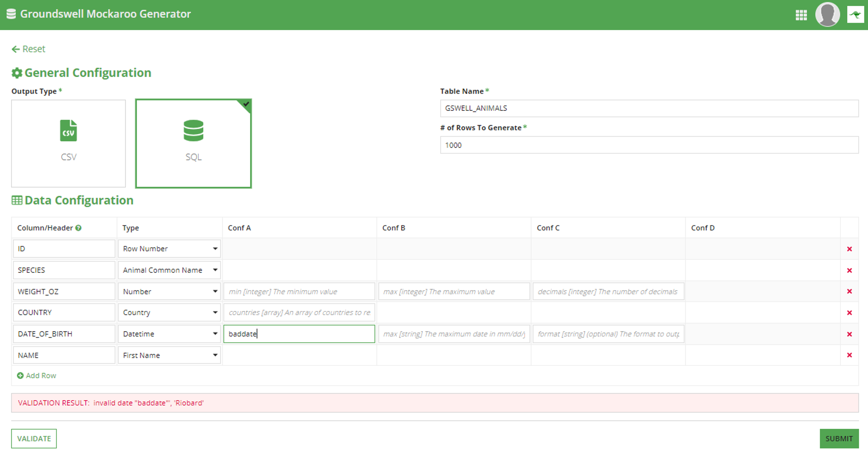
Task: Remove the COUNTRY row
Action: (x=849, y=313)
